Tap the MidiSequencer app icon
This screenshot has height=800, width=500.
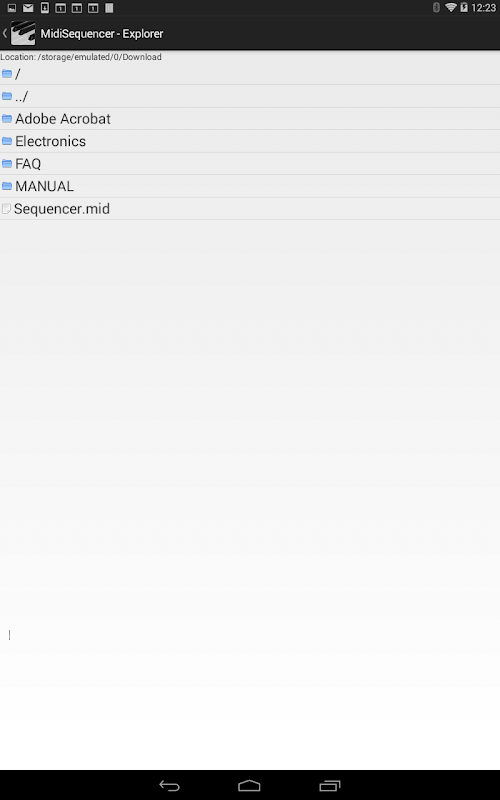tap(23, 33)
